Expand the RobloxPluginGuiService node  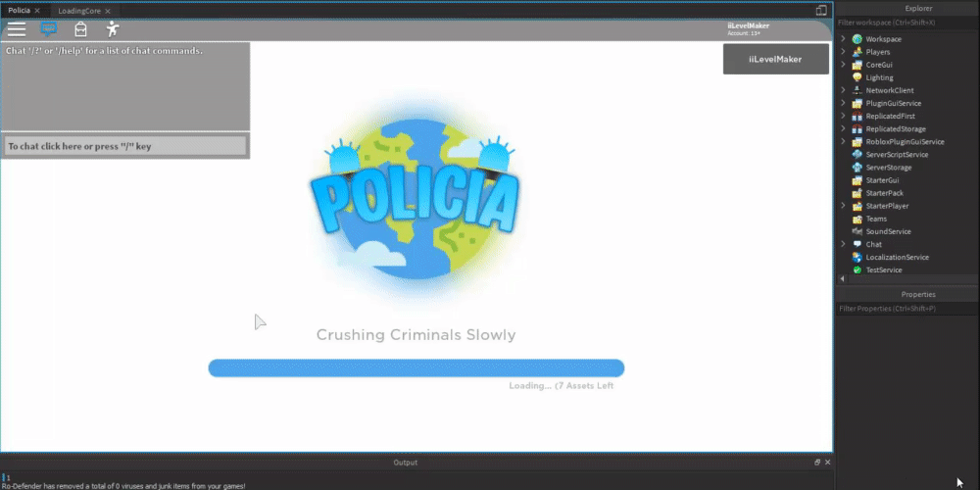click(x=843, y=141)
